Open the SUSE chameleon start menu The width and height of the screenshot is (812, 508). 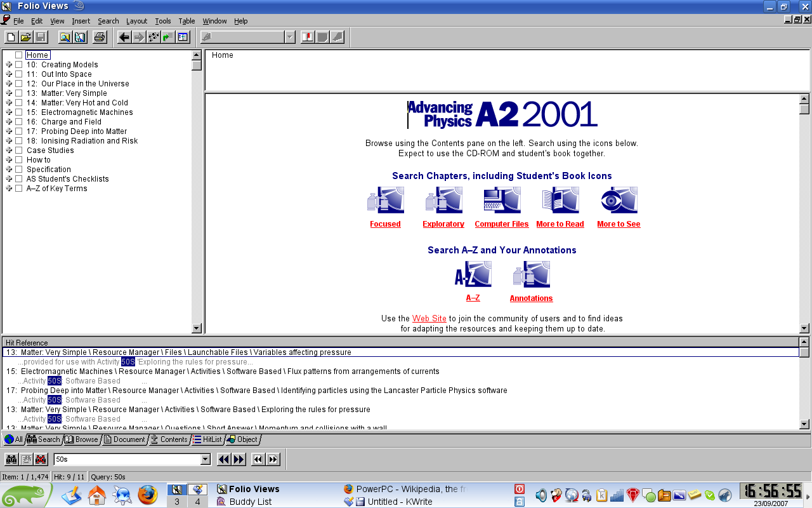[27, 495]
